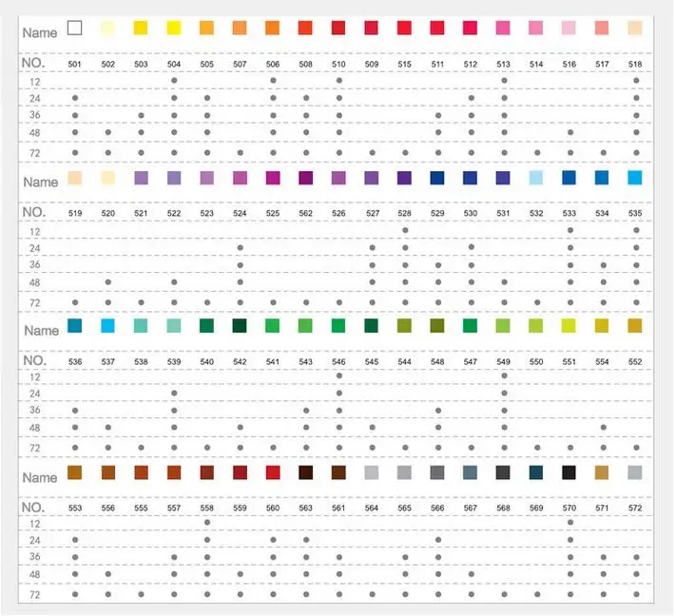Select the orange swatch above number 506
This screenshot has width=676, height=616.
[x=273, y=28]
